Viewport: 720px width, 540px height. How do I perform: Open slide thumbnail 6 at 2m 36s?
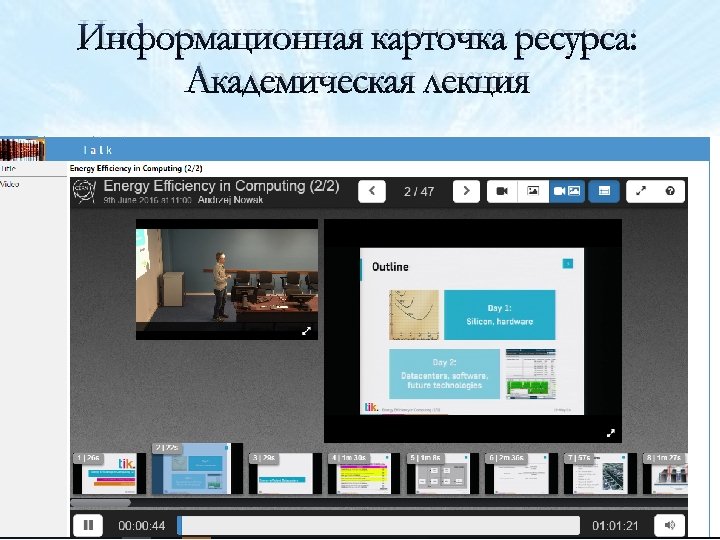521,473
